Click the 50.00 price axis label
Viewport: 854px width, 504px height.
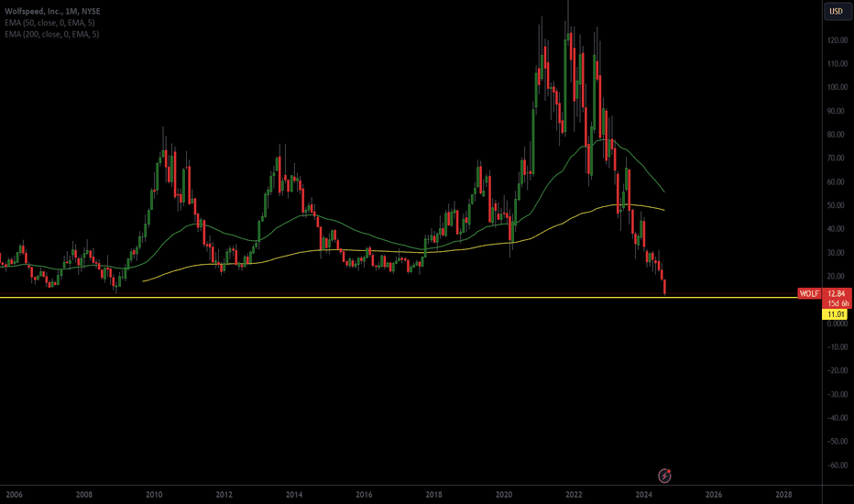(x=838, y=205)
